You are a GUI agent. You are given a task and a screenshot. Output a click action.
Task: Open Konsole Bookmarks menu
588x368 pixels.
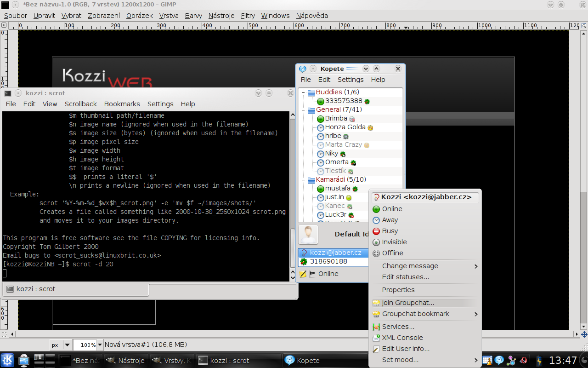coord(122,104)
